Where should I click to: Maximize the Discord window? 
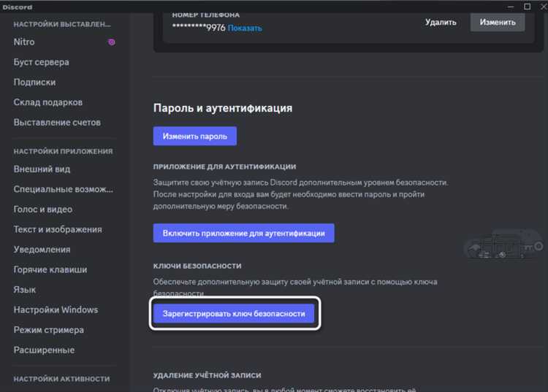[x=527, y=7]
